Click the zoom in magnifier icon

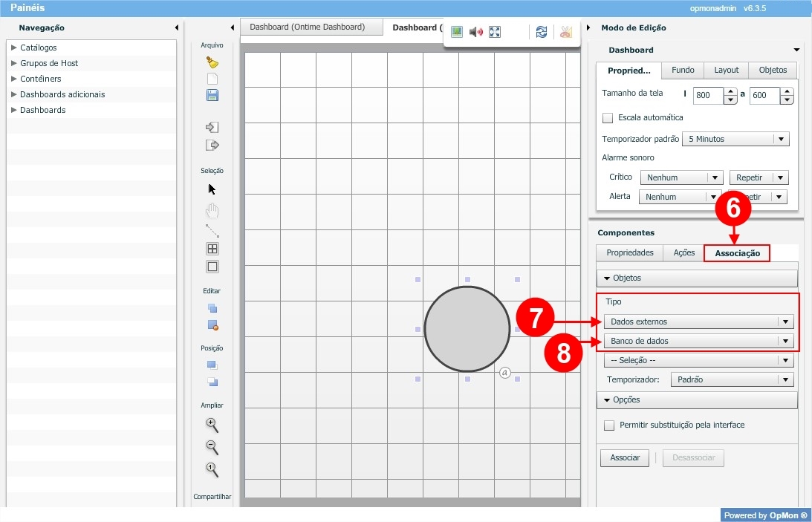click(x=212, y=425)
